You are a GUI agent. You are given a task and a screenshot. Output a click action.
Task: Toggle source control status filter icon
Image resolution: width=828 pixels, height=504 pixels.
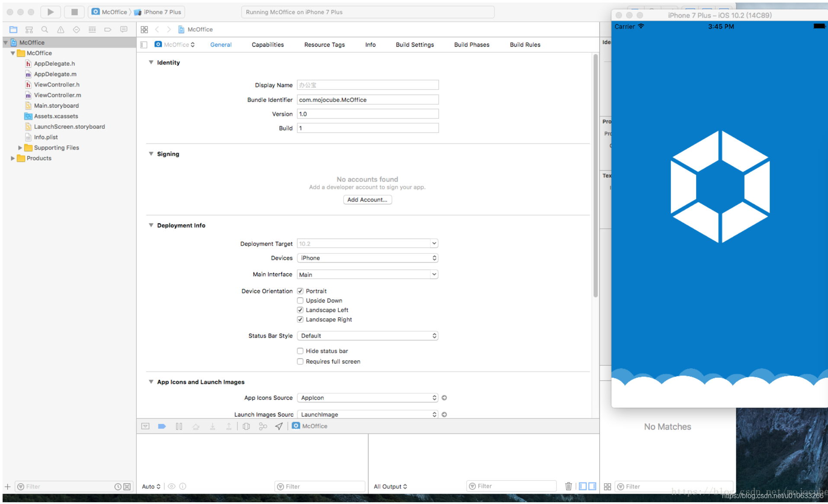(127, 487)
